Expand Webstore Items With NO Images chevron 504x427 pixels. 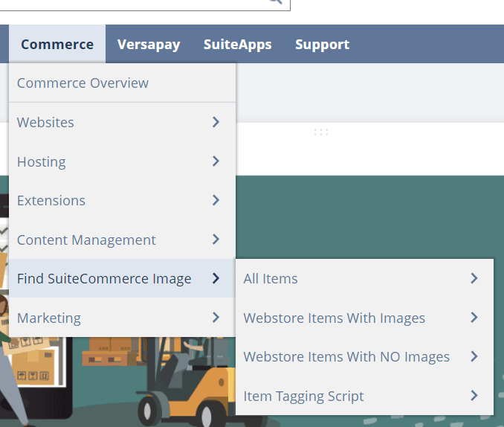(474, 356)
